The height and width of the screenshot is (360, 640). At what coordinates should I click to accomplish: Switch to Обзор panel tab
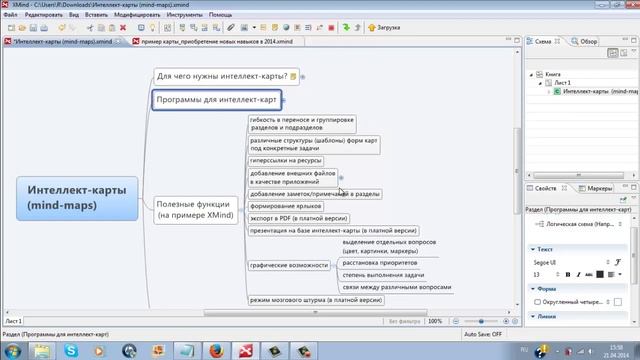click(x=584, y=41)
